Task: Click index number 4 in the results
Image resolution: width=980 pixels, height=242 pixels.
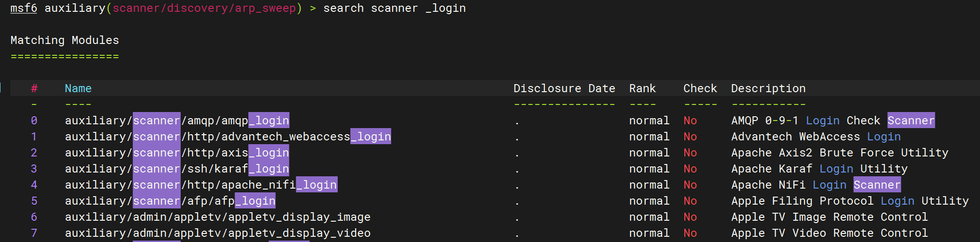Action: tap(34, 185)
